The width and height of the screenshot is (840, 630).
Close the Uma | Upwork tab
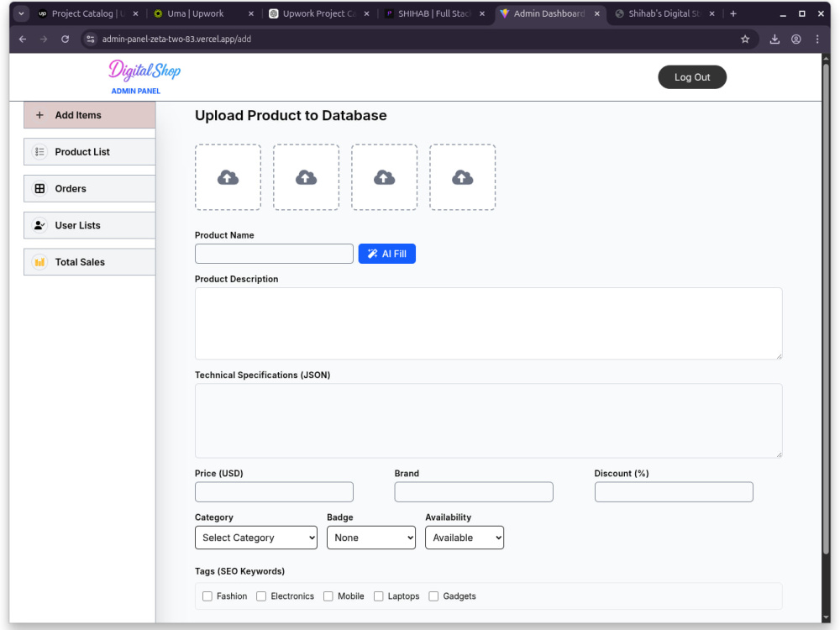[250, 13]
